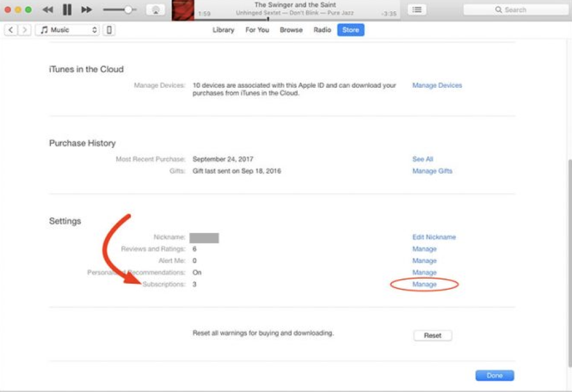572x392 pixels.
Task: Switch to the Browse tab
Action: tap(291, 30)
